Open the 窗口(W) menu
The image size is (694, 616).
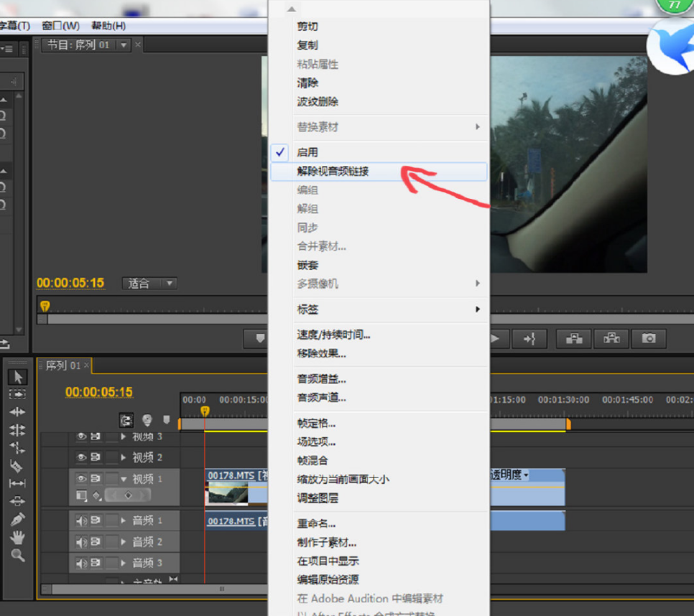60,26
